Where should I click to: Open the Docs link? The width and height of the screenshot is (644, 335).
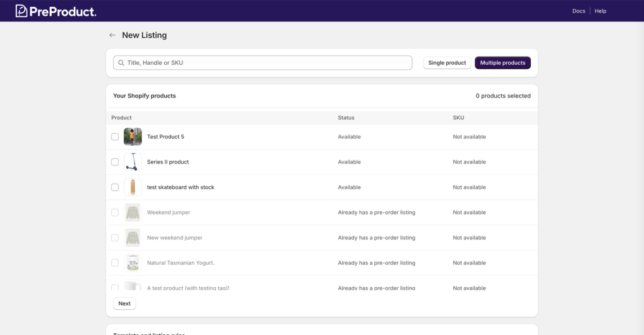click(x=579, y=11)
